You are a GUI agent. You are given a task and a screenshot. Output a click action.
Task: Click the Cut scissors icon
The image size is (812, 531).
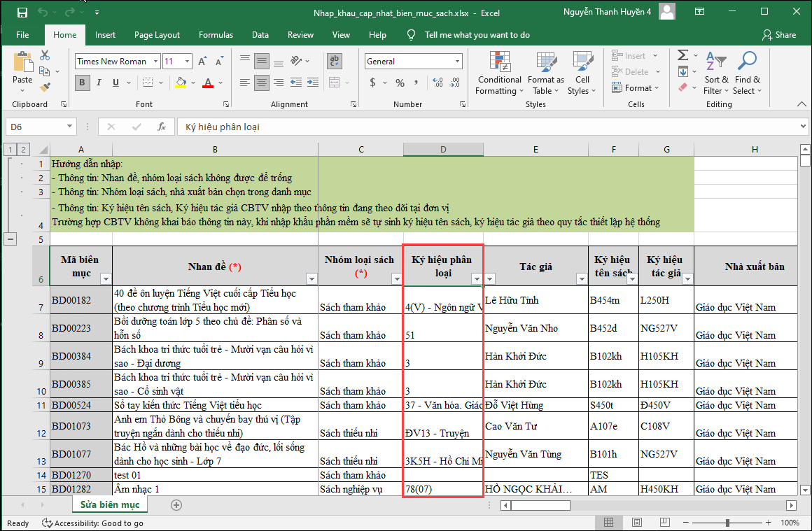click(45, 55)
